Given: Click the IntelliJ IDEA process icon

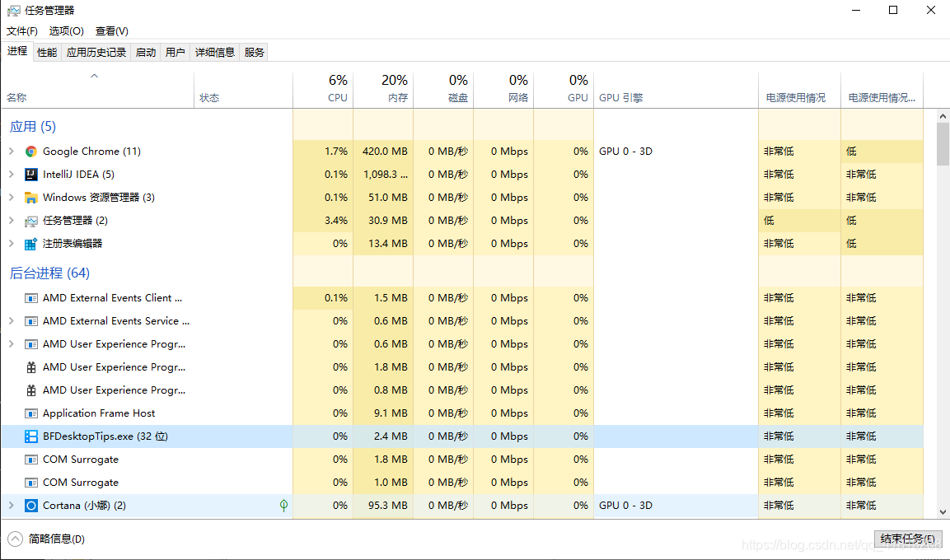Looking at the screenshot, I should (x=31, y=175).
